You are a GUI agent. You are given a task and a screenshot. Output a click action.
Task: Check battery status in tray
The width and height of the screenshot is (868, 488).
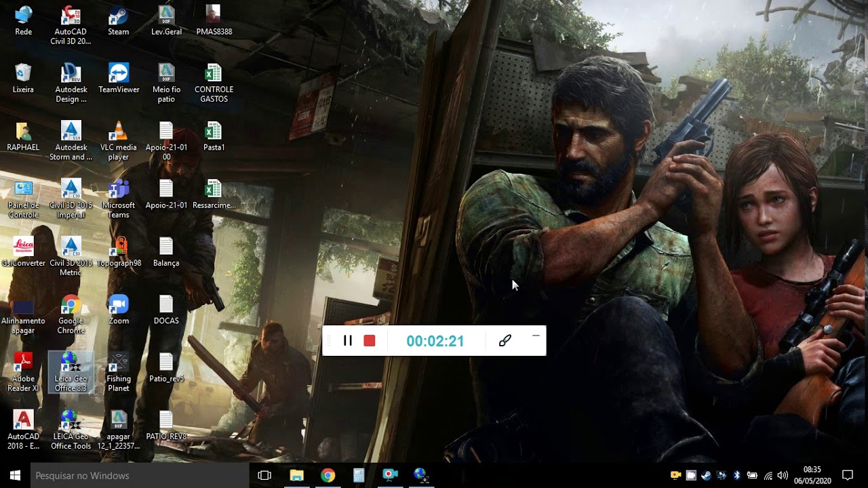[752, 475]
